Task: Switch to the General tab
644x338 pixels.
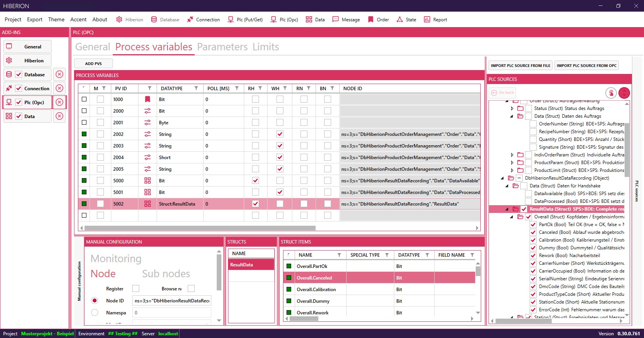Action: coord(93,47)
